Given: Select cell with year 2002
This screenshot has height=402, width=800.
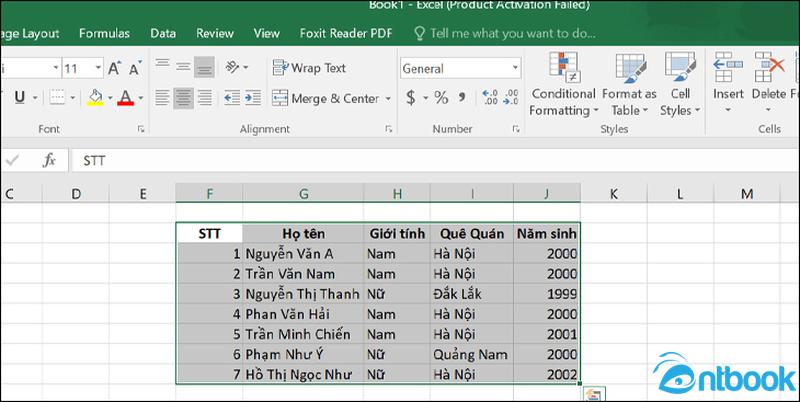Looking at the screenshot, I should pos(546,374).
